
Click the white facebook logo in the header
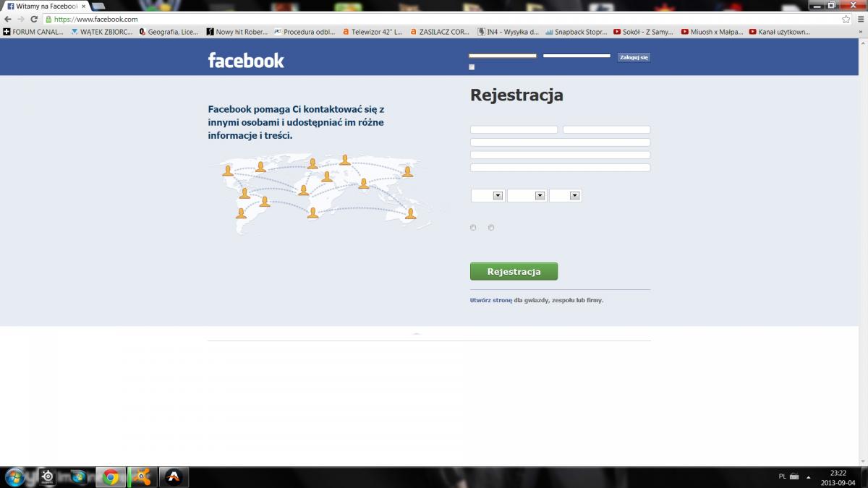[x=246, y=60]
